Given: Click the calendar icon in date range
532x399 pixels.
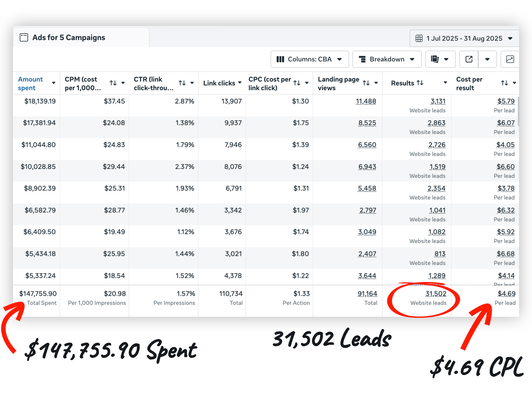Looking at the screenshot, I should click(x=419, y=38).
